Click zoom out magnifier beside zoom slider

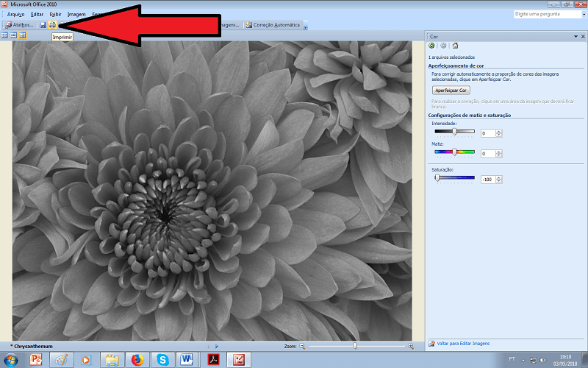(303, 346)
